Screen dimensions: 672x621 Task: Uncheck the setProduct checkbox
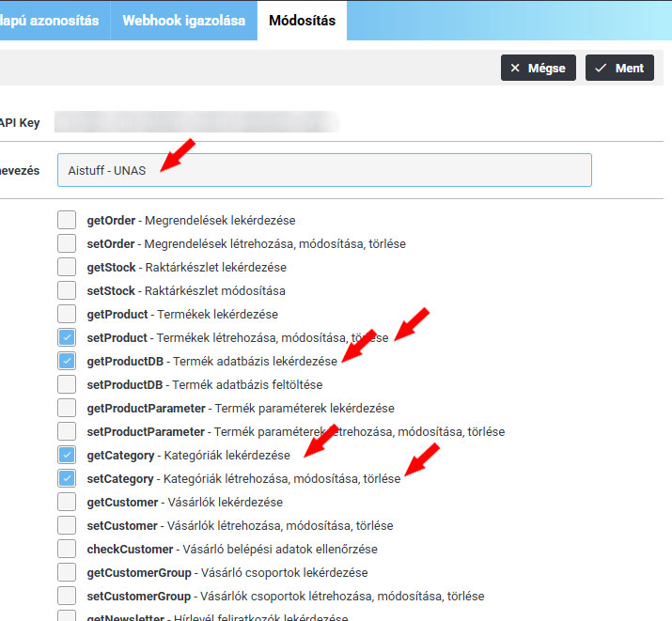click(67, 337)
